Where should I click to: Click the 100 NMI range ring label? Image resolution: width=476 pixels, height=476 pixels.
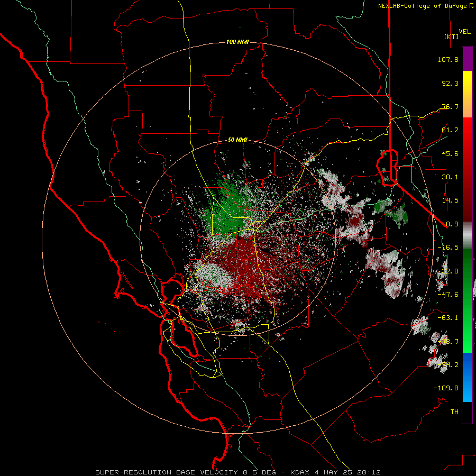[x=237, y=42]
